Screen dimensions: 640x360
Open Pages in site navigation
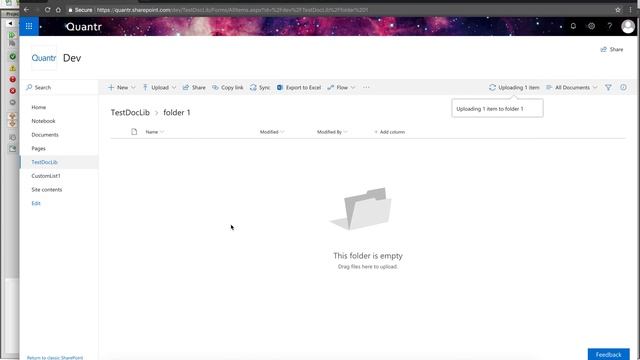click(38, 149)
